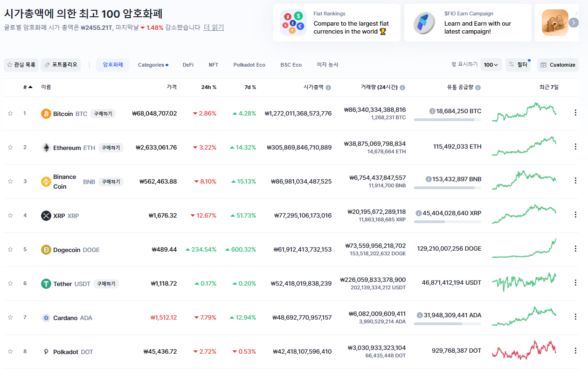Sort by the # rank column

pos(28,87)
